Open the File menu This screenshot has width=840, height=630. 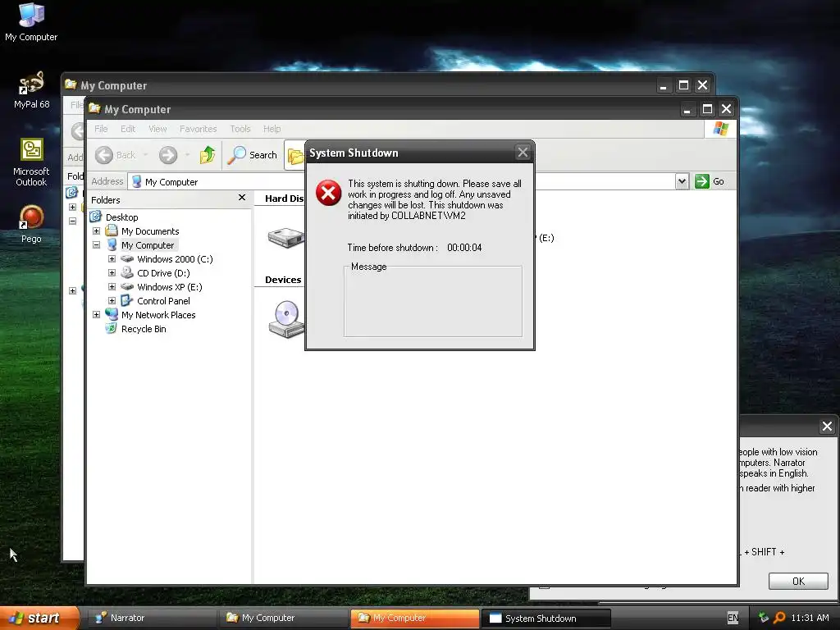coord(101,129)
